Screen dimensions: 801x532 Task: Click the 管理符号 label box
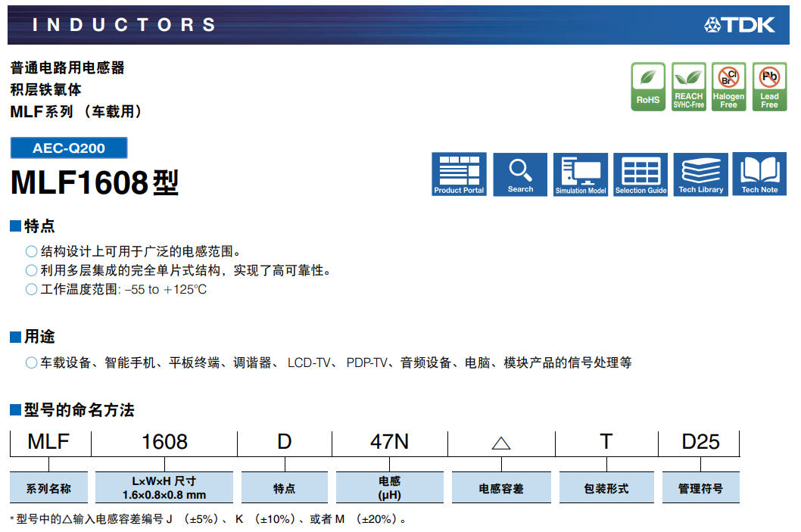click(701, 488)
